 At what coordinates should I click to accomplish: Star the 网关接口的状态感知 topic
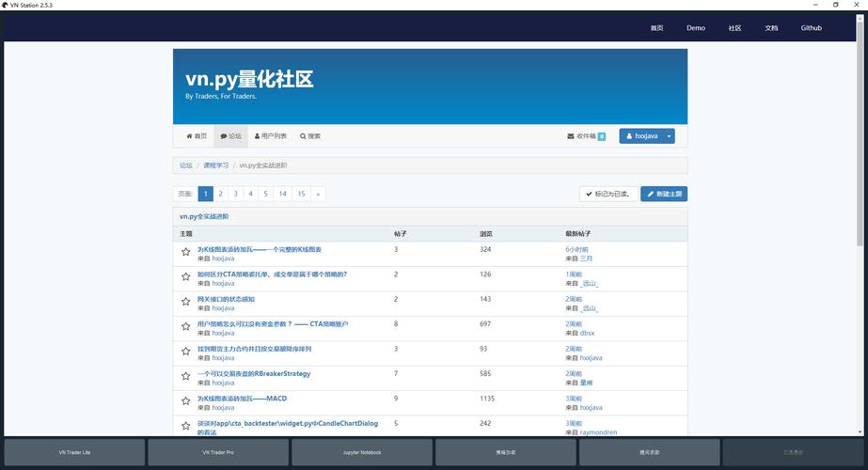point(185,302)
